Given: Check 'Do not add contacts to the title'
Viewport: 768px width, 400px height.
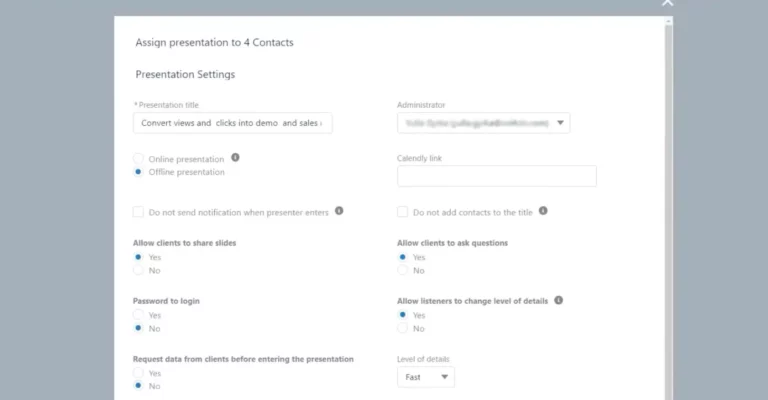Looking at the screenshot, I should [402, 212].
